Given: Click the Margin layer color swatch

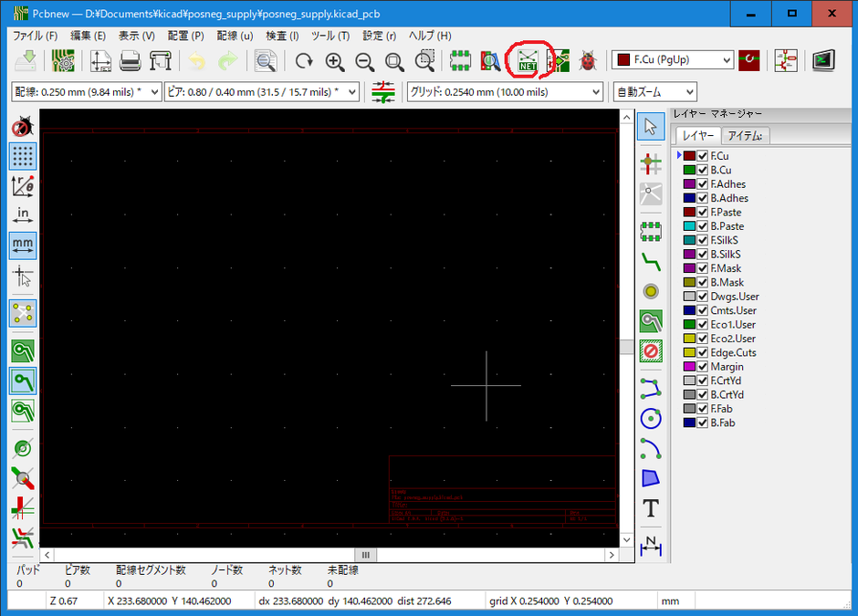Looking at the screenshot, I should tap(689, 367).
